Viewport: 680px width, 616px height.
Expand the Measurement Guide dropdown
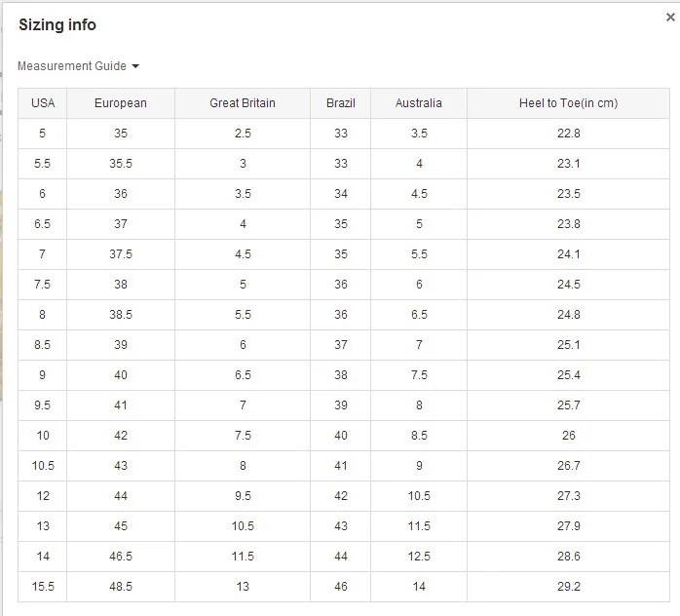73,66
